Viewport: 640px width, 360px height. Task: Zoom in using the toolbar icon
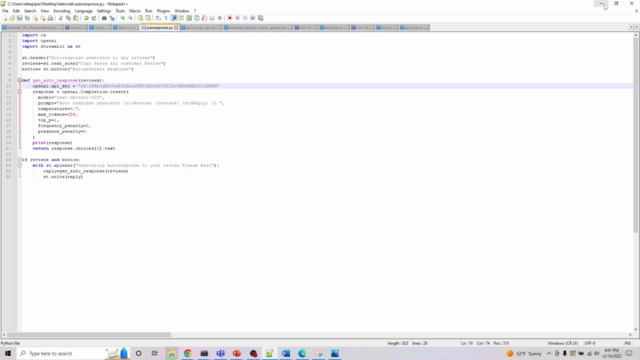(x=122, y=18)
